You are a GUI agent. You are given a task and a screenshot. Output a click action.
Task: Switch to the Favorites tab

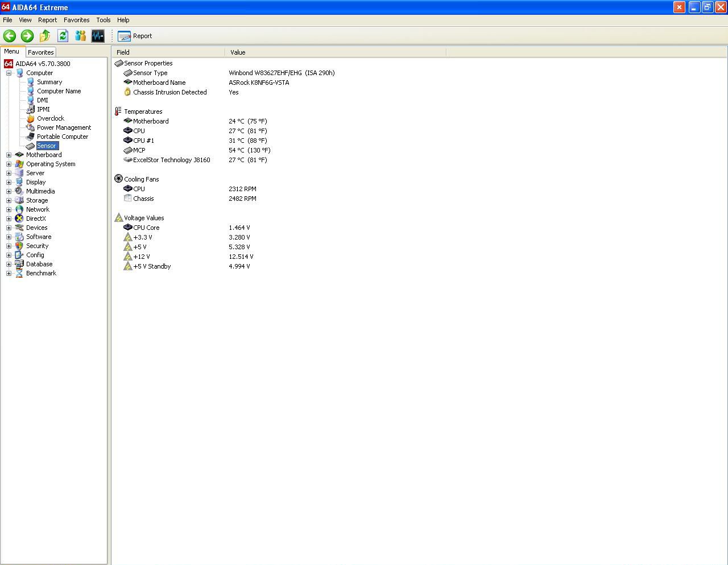click(41, 52)
